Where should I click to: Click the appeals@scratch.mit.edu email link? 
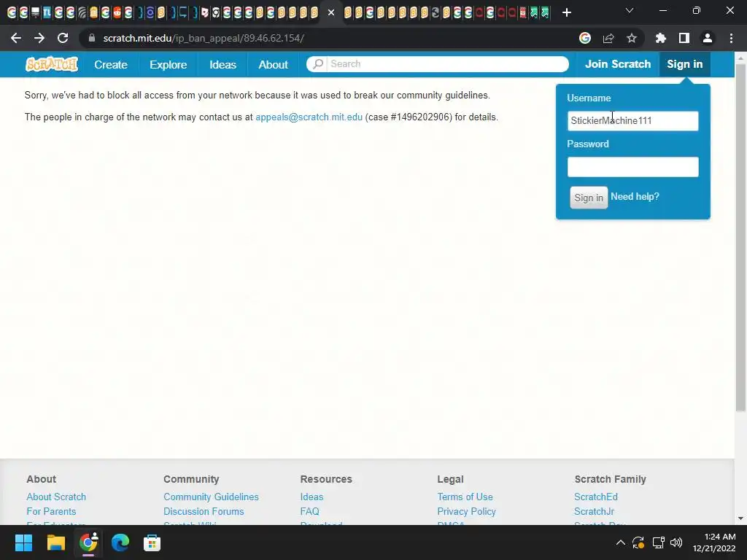tap(309, 117)
